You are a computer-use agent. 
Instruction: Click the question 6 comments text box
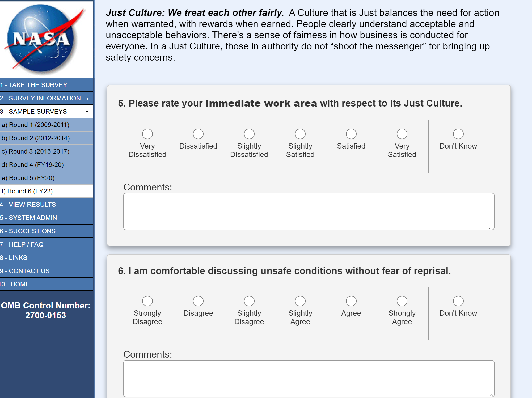[309, 378]
